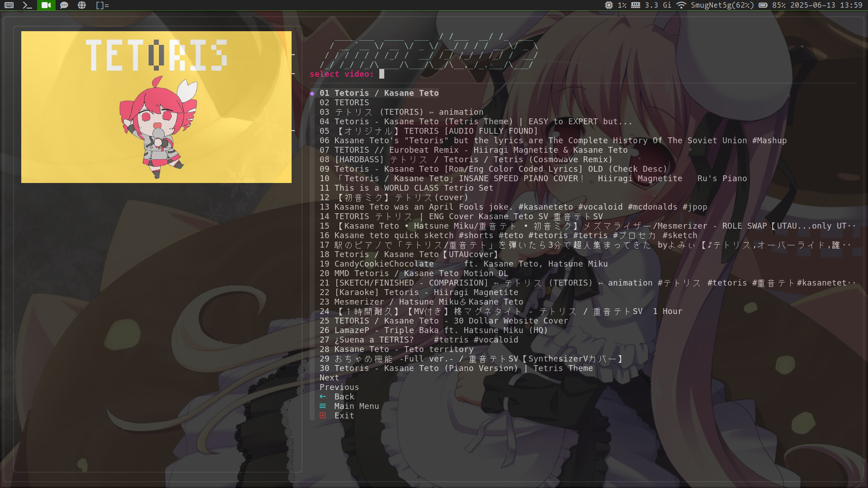Viewport: 868px width, 488px height.
Task: Click the CPU chip icon in status bar
Action: (609, 5)
